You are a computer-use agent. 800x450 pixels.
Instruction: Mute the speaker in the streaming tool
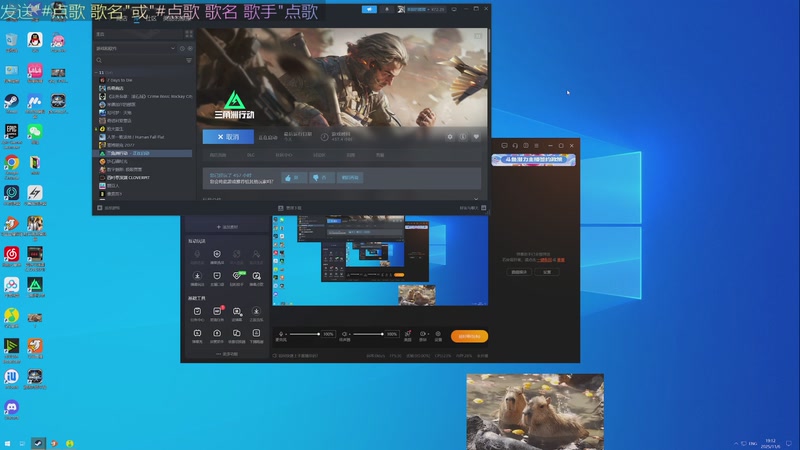coord(344,334)
